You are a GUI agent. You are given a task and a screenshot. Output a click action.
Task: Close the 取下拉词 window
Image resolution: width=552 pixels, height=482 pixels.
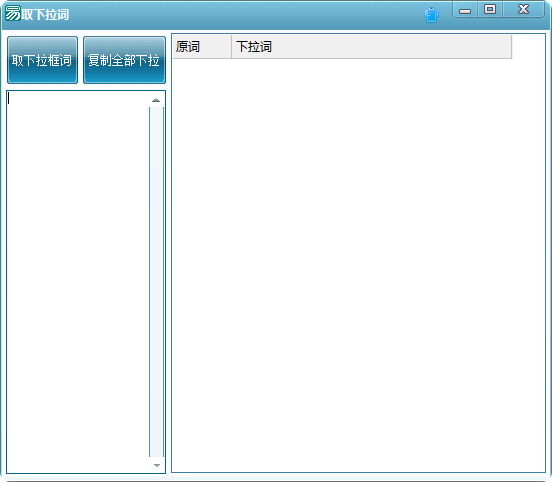click(x=523, y=9)
